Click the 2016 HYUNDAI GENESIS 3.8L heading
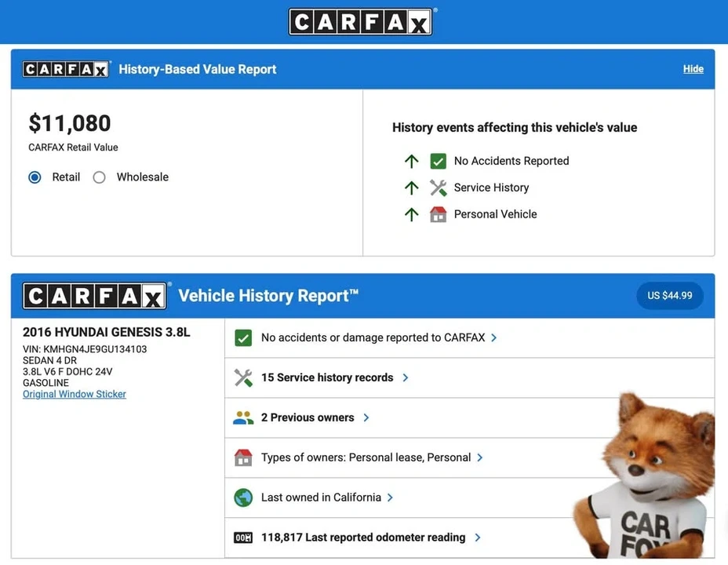This screenshot has height=565, width=728. [x=107, y=333]
